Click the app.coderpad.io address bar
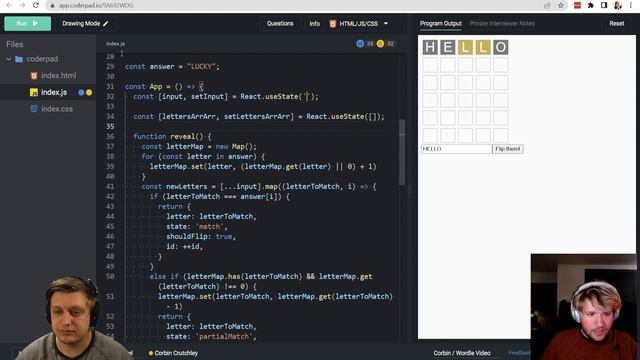Viewport: 640px width, 360px height. [x=96, y=6]
